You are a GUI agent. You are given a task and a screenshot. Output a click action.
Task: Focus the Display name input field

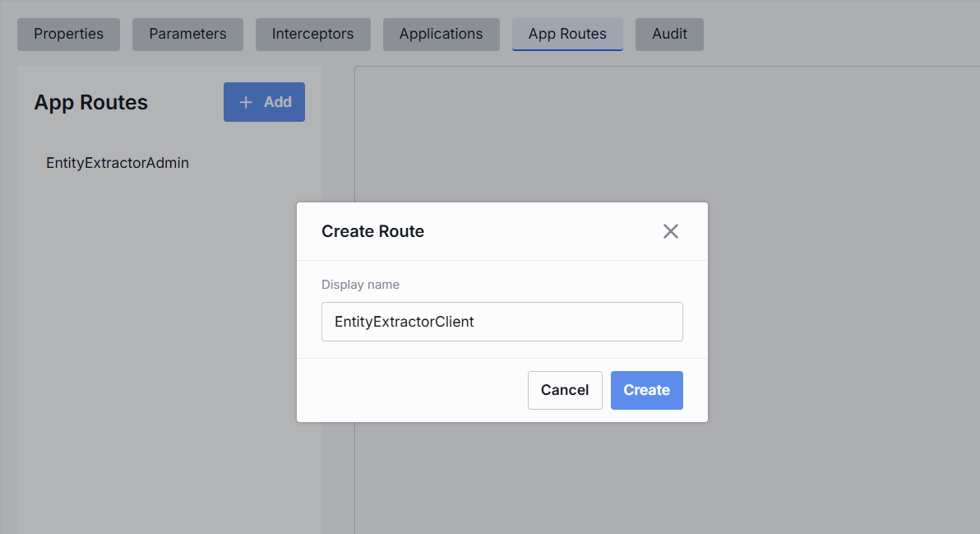tap(502, 322)
